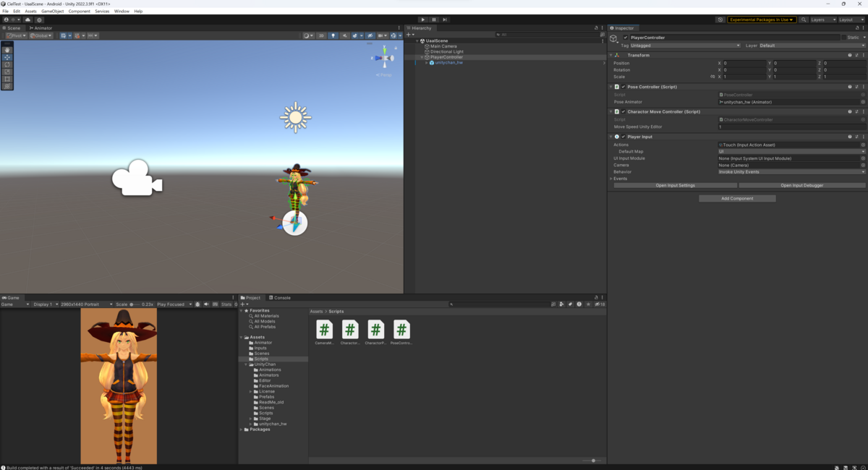The height and width of the screenshot is (470, 868).
Task: Toggle PlayerController active checkbox
Action: coord(626,38)
